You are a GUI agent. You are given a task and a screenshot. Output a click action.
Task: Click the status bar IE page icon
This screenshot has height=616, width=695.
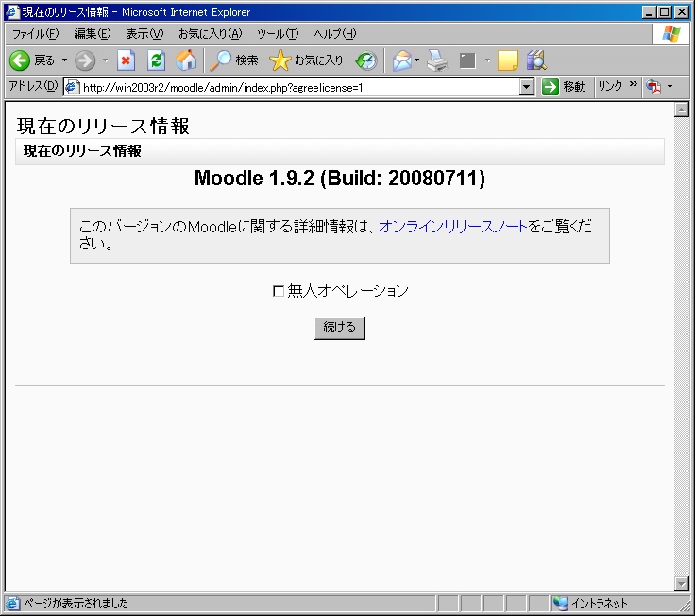point(12,604)
